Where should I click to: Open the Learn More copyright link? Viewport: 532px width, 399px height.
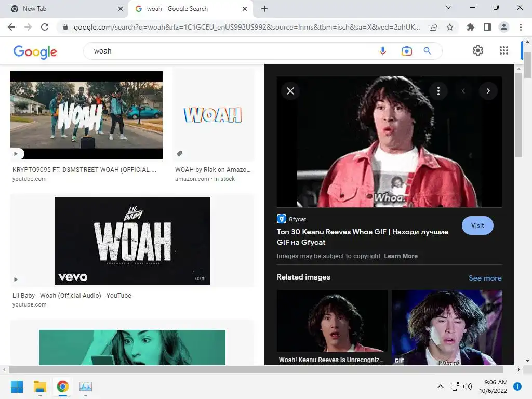coord(401,256)
